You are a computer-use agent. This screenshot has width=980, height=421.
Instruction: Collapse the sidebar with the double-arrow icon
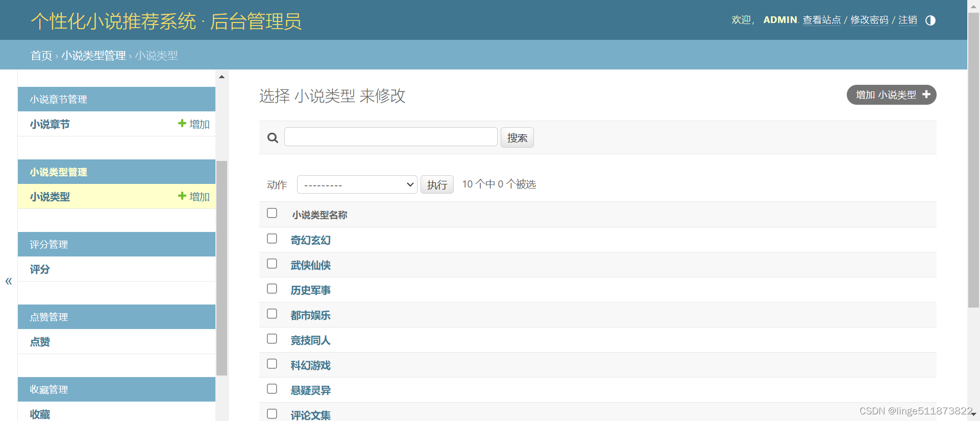9,281
